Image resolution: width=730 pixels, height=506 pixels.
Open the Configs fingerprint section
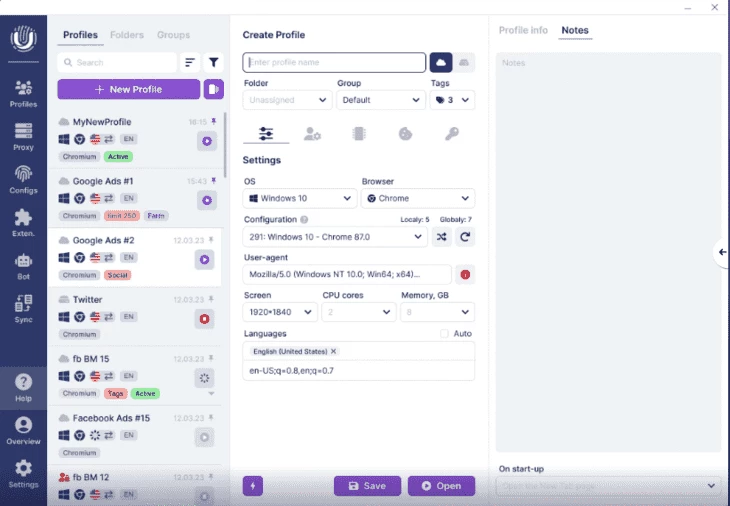23,180
